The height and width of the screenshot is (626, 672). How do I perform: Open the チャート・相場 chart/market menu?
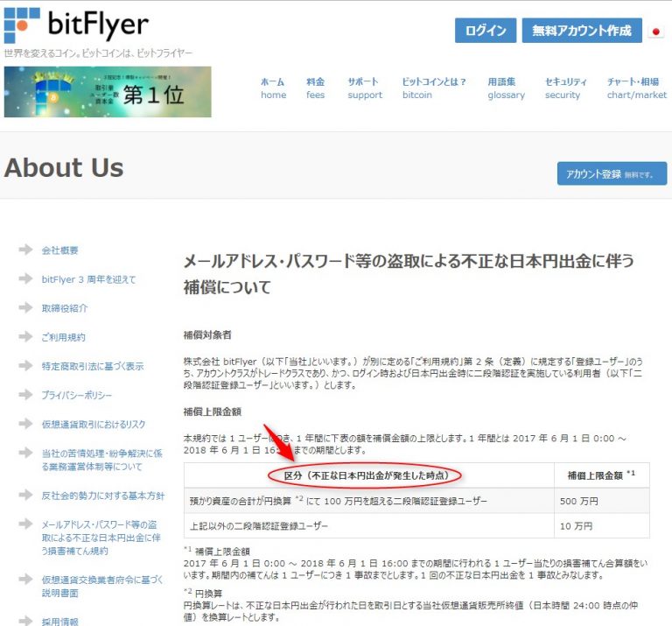pyautogui.click(x=636, y=88)
